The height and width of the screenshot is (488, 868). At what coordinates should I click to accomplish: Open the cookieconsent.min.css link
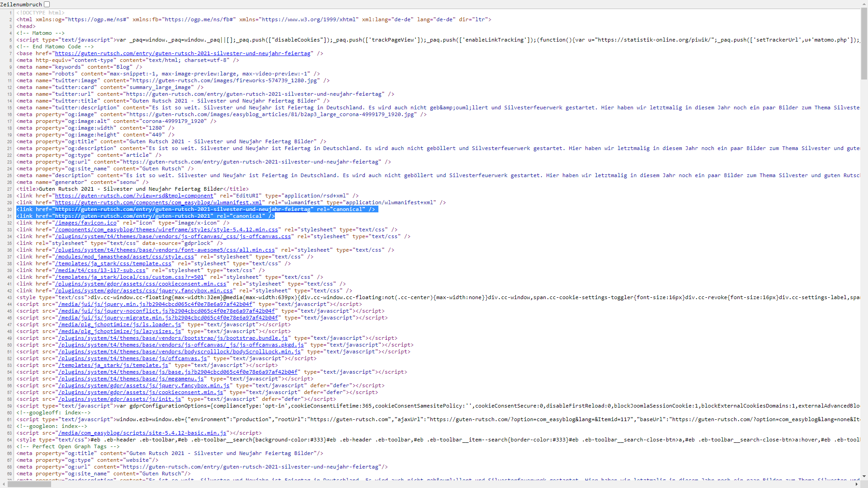click(x=141, y=284)
